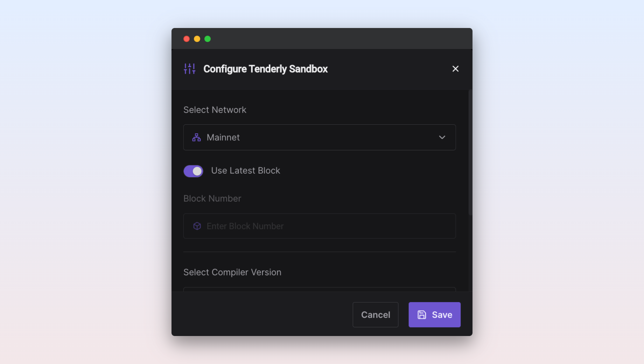Click the network hierarchy icon beside Mainnet

197,137
